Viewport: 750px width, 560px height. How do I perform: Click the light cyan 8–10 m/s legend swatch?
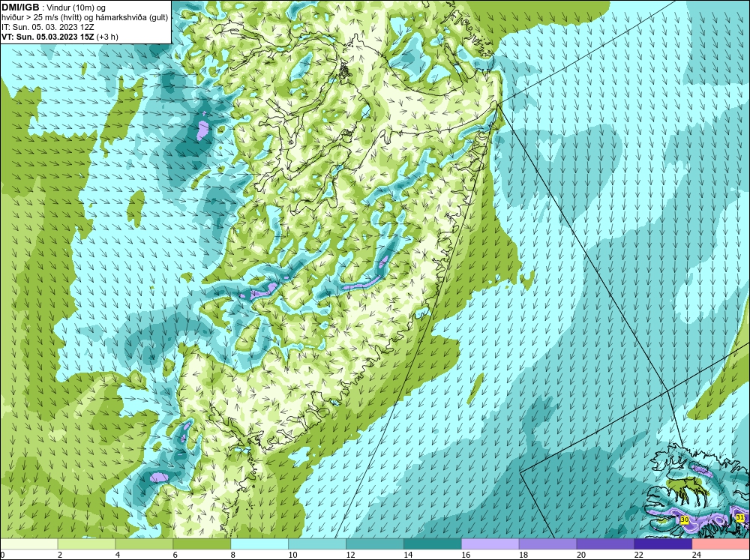(259, 544)
